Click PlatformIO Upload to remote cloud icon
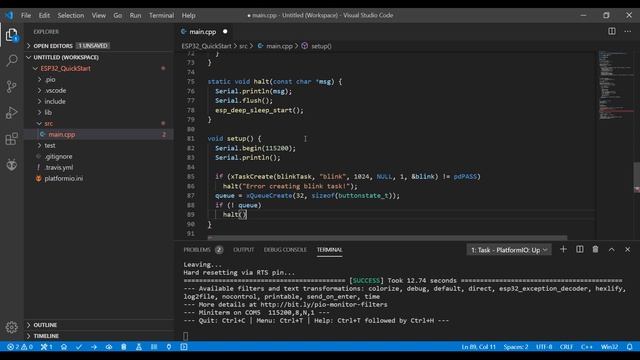The width and height of the screenshot is (640, 360). (x=109, y=347)
